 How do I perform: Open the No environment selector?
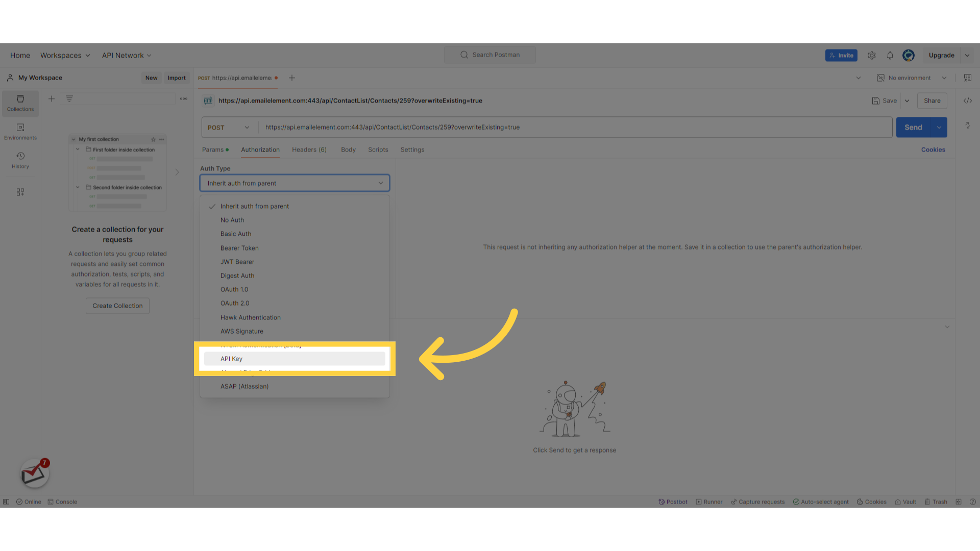(912, 78)
